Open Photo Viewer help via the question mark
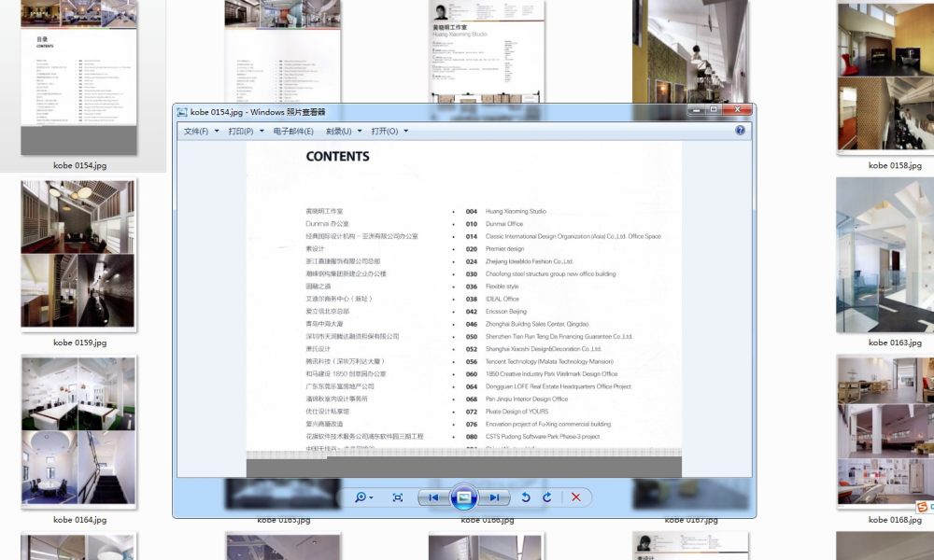934x560 pixels. 740,131
